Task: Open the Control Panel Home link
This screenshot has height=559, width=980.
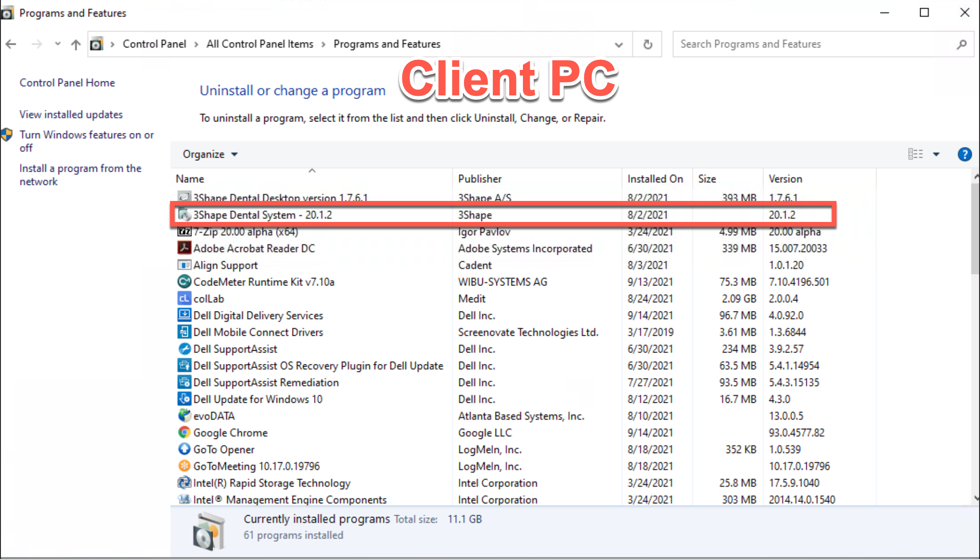Action: tap(67, 83)
